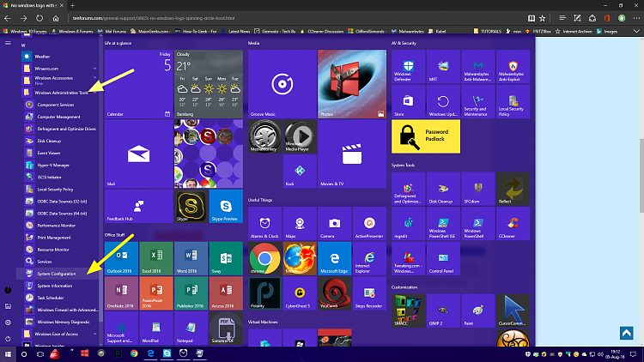Open Edge Hub panel
644x362 pixels.
point(562,18)
